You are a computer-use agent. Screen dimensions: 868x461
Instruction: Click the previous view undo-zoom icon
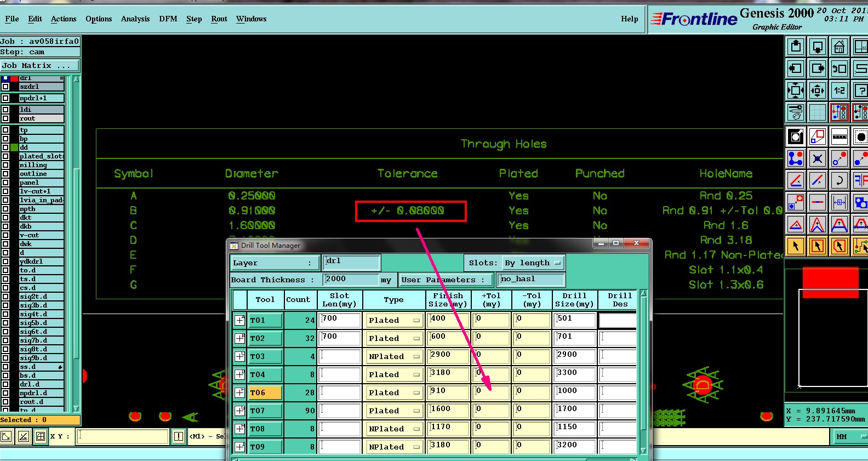[839, 69]
